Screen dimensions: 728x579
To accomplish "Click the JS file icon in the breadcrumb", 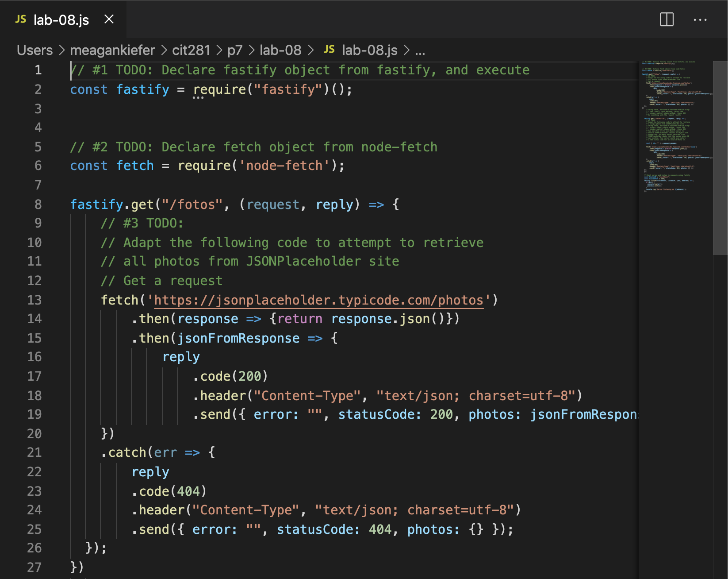I will 329,50.
